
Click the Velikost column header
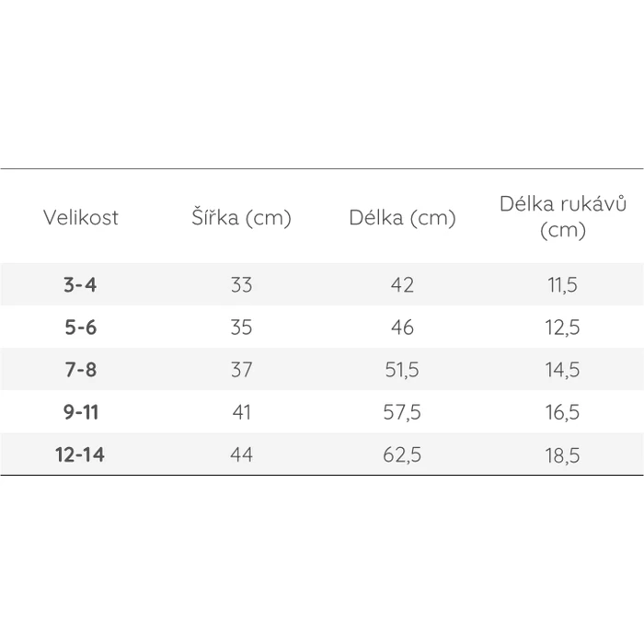(81, 218)
